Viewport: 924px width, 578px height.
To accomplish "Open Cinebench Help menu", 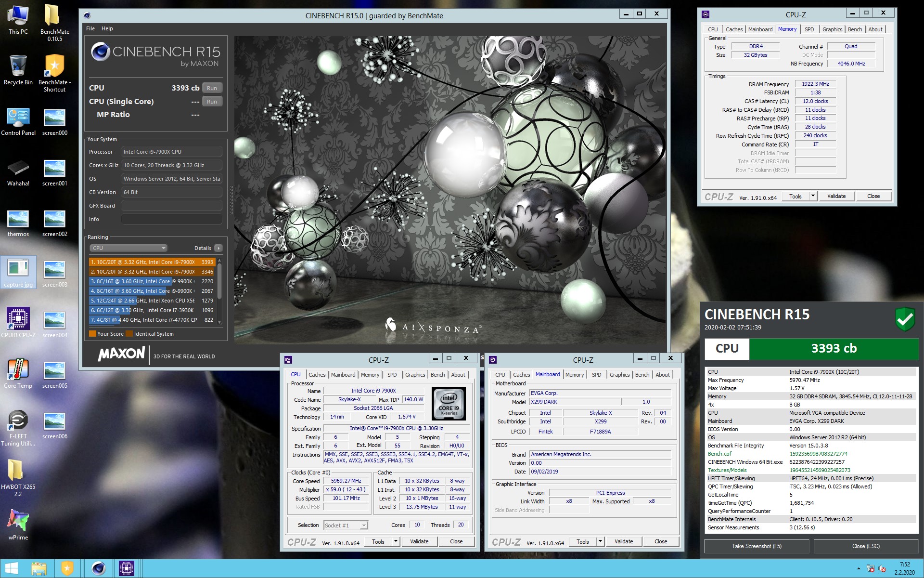I will click(107, 28).
